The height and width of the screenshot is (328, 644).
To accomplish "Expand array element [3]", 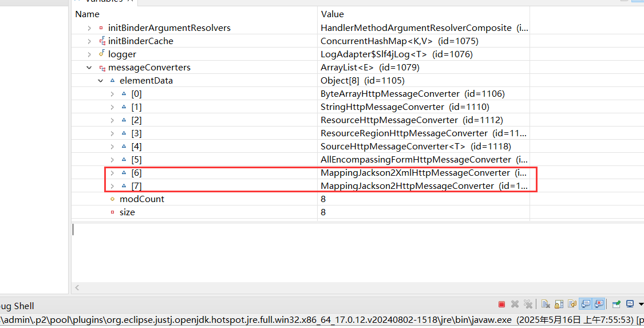I will tap(112, 133).
